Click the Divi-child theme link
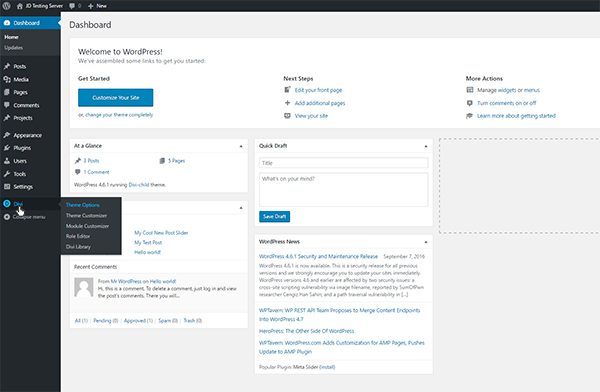Image resolution: width=600 pixels, height=392 pixels. coord(139,185)
